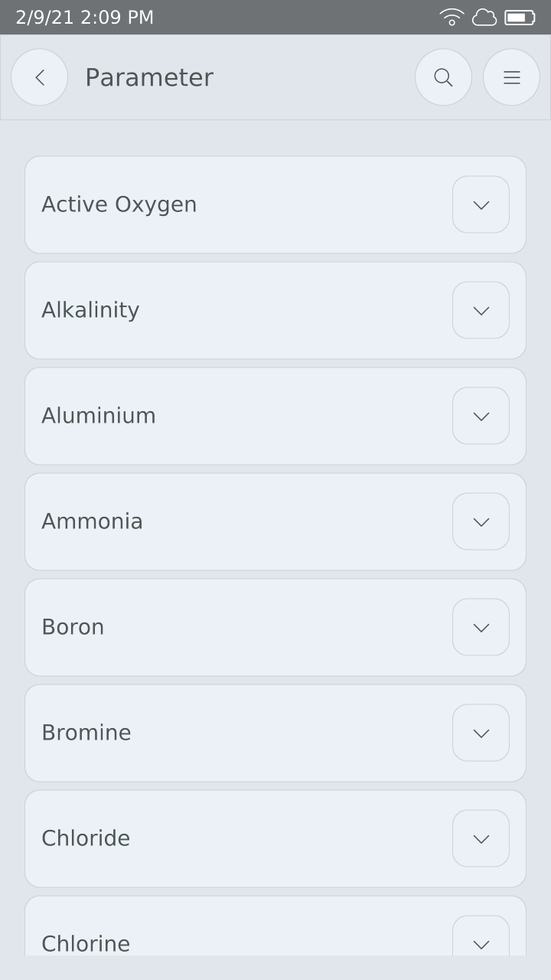
Task: Expand the Aluminium dropdown arrow
Action: 481,416
